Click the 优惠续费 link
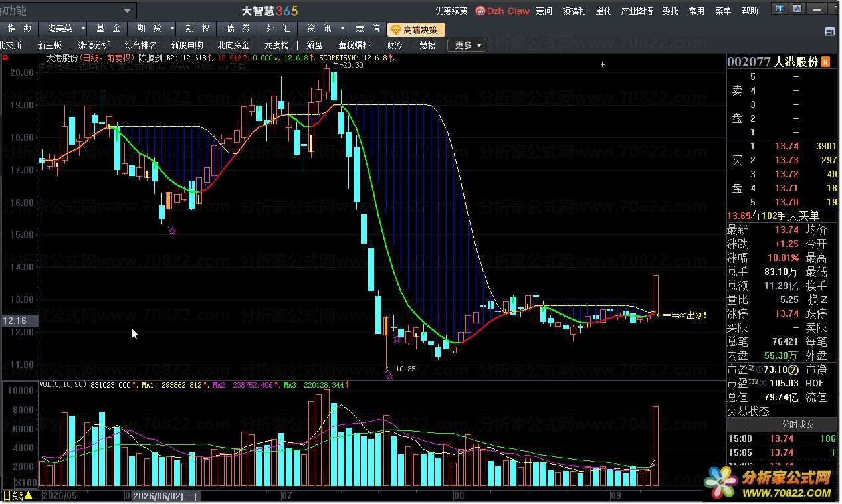Screen dimensions: 842x504 click(x=451, y=11)
